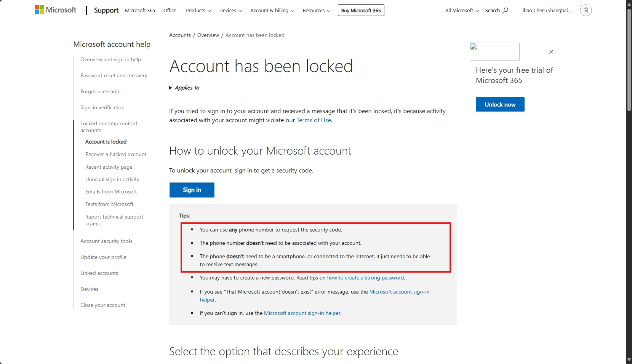632x364 pixels.
Task: Expand the Account & billing menu
Action: 272,10
